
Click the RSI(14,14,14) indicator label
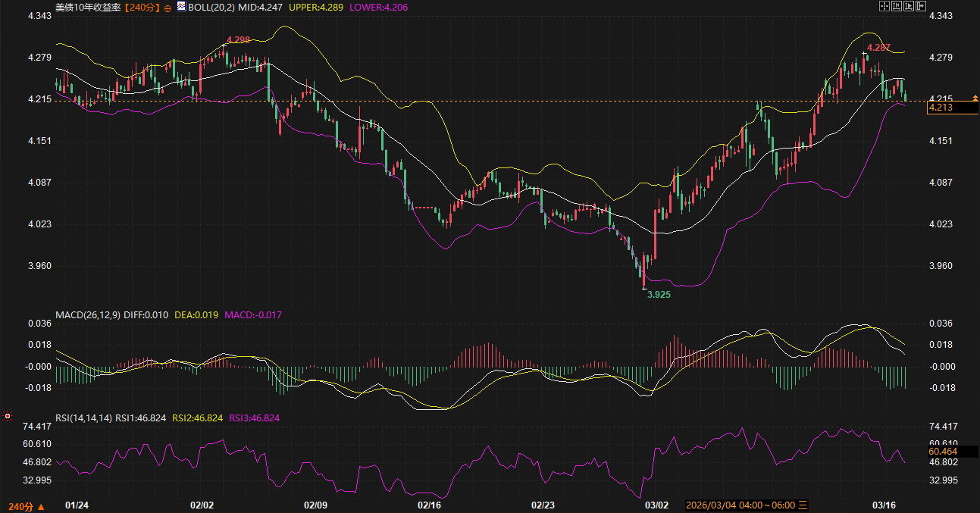pyautogui.click(x=83, y=418)
